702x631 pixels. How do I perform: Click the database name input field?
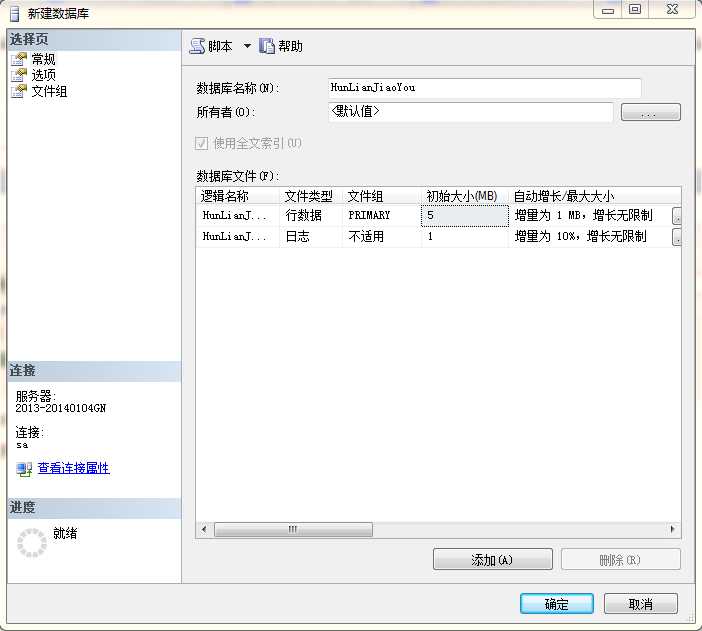point(484,88)
